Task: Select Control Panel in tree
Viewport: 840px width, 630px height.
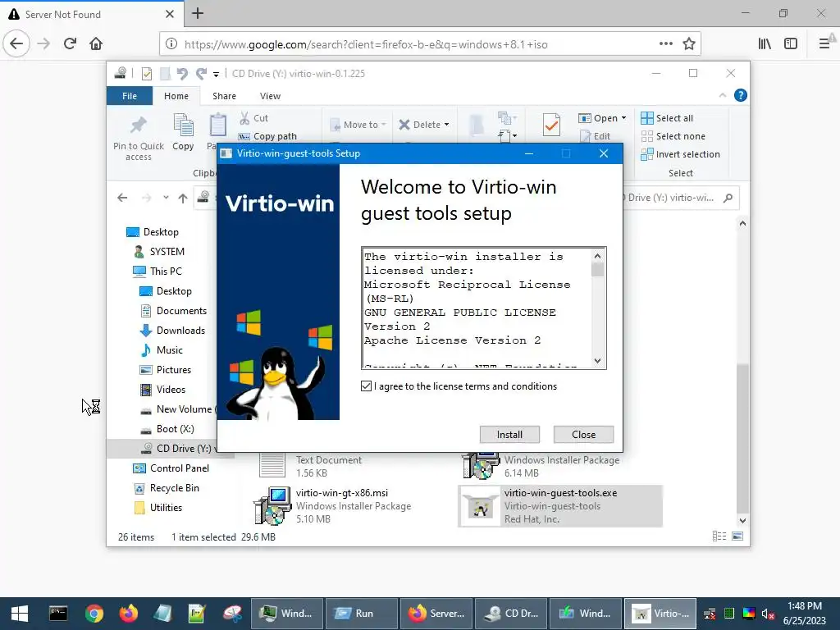Action: pyautogui.click(x=171, y=468)
